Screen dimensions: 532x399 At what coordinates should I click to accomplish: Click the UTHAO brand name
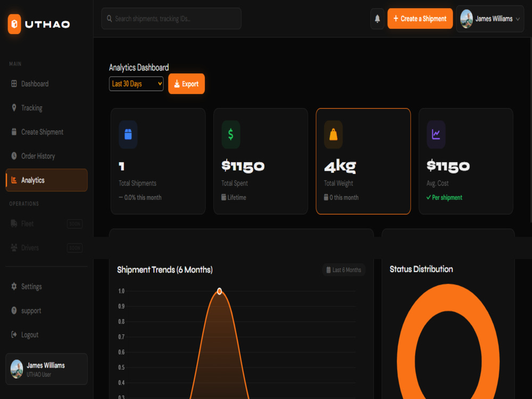coord(47,24)
